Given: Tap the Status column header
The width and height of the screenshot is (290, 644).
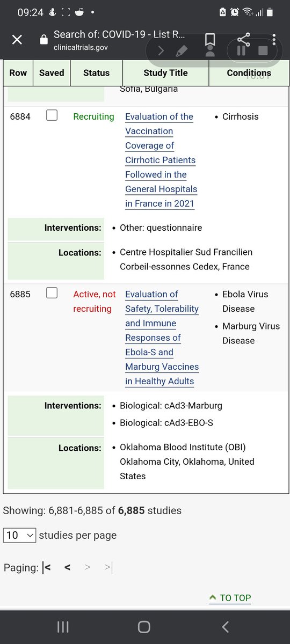Looking at the screenshot, I should [x=96, y=73].
